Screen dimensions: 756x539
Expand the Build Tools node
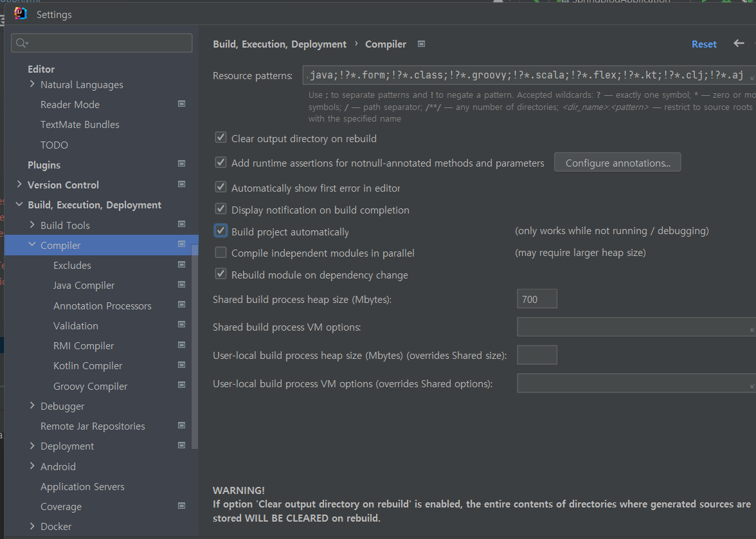32,225
